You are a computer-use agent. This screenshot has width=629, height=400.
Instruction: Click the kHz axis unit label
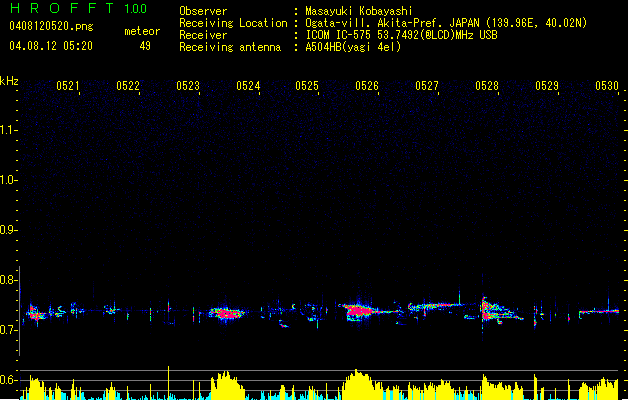click(x=9, y=81)
